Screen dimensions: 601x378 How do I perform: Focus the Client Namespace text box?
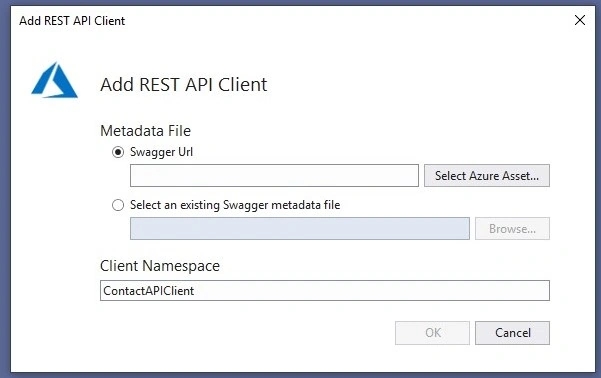click(x=325, y=291)
